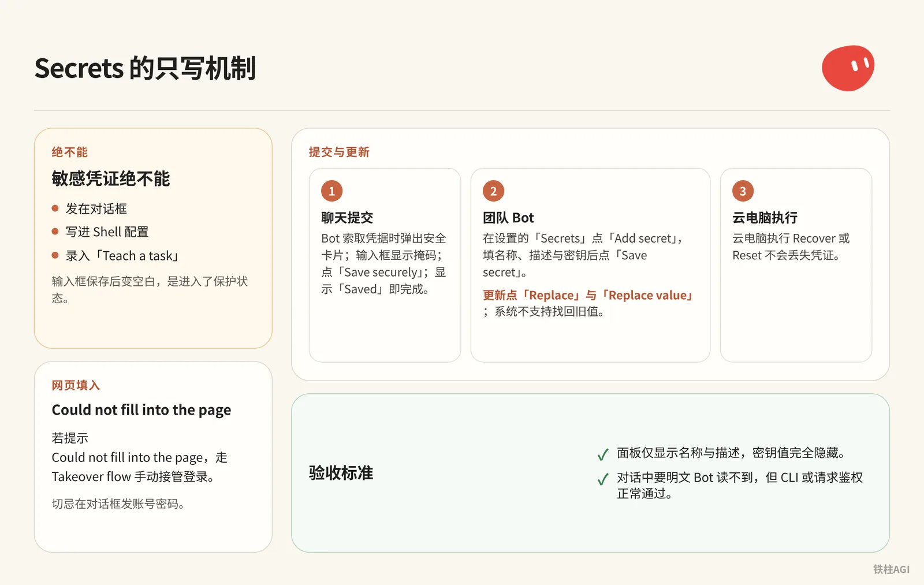924x585 pixels.
Task: Click the note "切忌在对话框发账号密码。"
Action: coord(118,504)
